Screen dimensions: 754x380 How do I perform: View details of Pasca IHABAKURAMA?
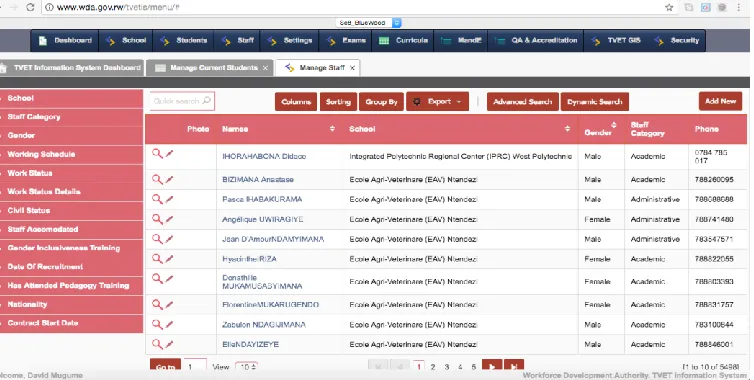(x=157, y=199)
